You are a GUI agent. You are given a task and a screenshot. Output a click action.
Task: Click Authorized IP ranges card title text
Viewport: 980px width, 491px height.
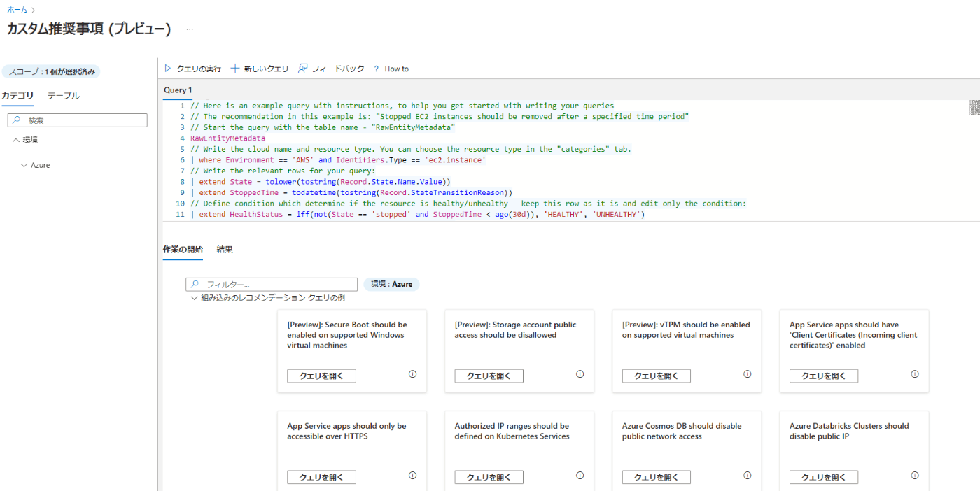coord(512,431)
